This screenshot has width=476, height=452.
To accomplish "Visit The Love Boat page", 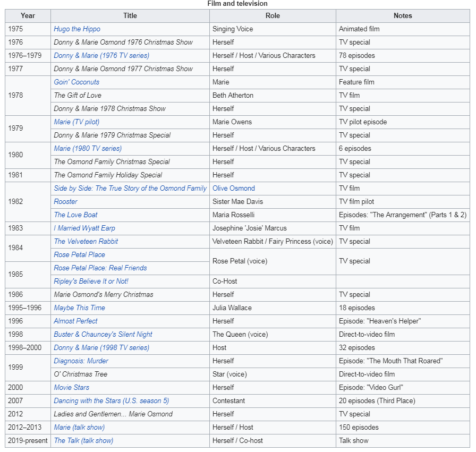I will point(75,215).
